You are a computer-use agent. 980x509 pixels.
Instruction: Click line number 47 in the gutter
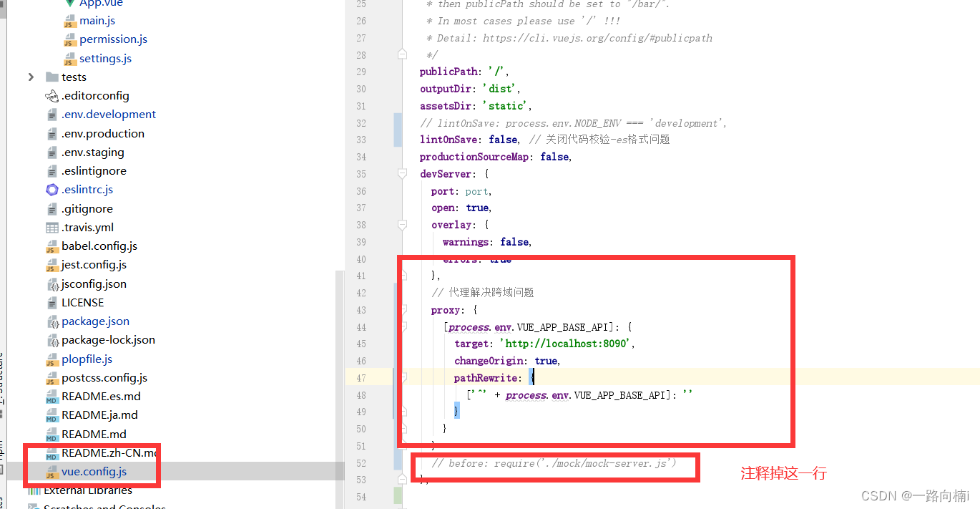point(360,378)
